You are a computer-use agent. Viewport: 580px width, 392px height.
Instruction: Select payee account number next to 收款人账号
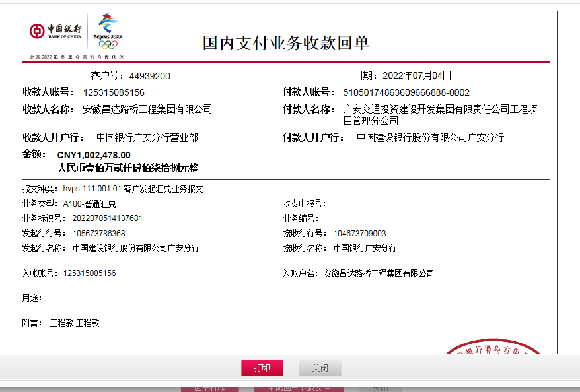pos(114,92)
